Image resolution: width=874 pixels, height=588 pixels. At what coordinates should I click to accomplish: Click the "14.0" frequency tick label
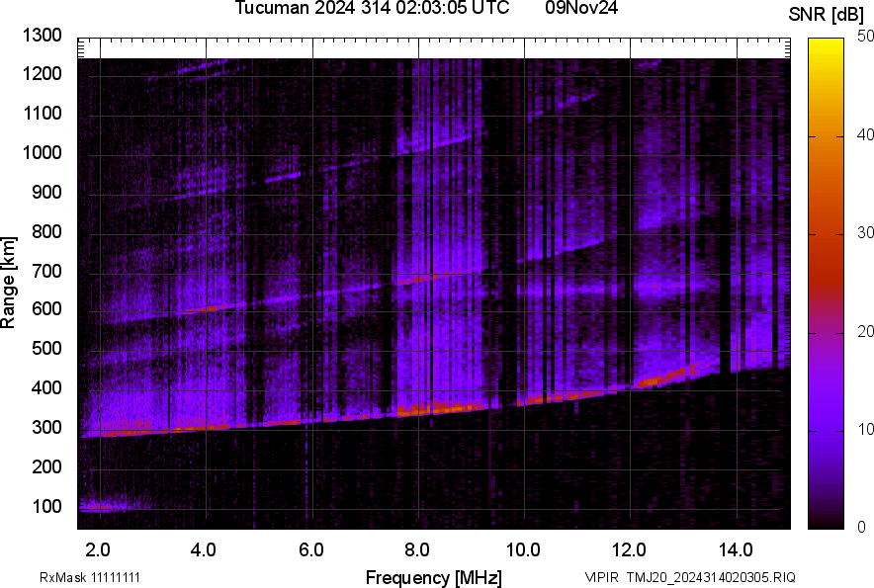click(737, 548)
